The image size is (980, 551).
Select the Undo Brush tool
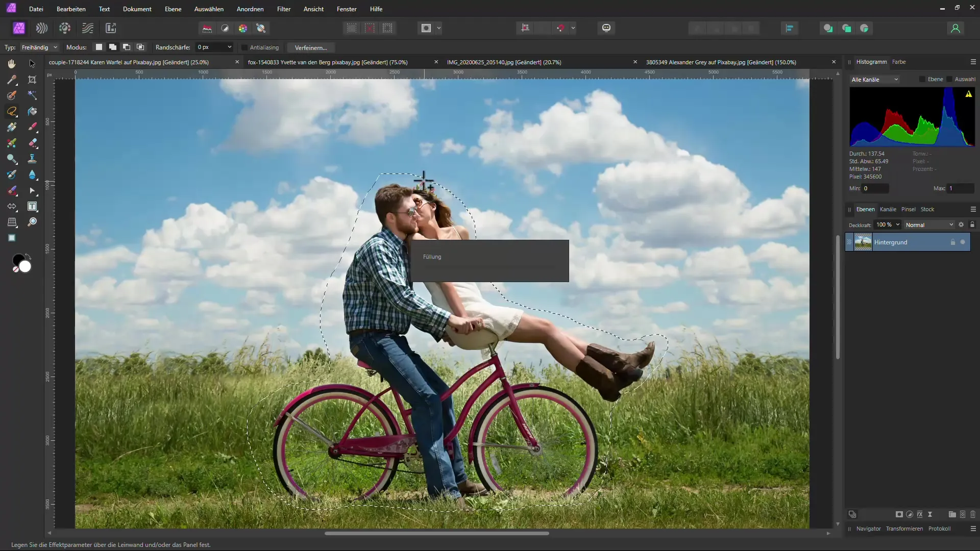[12, 174]
